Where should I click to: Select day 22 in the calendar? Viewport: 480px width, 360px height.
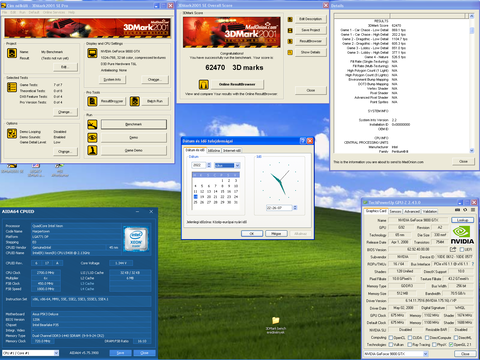click(222, 197)
